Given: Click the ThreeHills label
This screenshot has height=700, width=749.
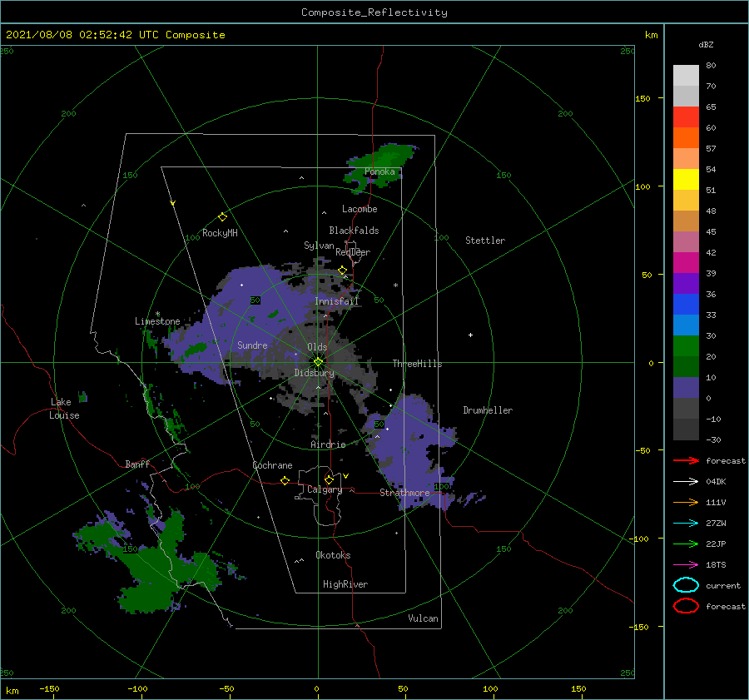Looking at the screenshot, I should pyautogui.click(x=418, y=364).
